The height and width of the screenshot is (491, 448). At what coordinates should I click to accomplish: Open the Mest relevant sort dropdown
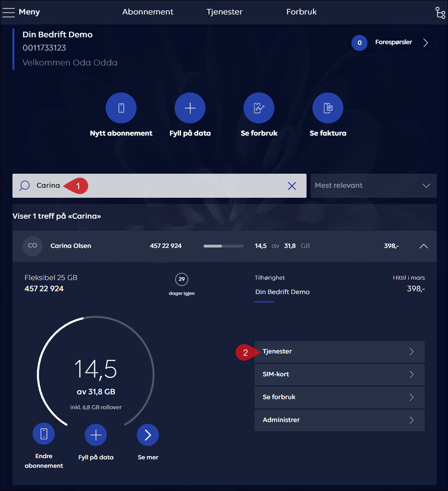pyautogui.click(x=373, y=186)
